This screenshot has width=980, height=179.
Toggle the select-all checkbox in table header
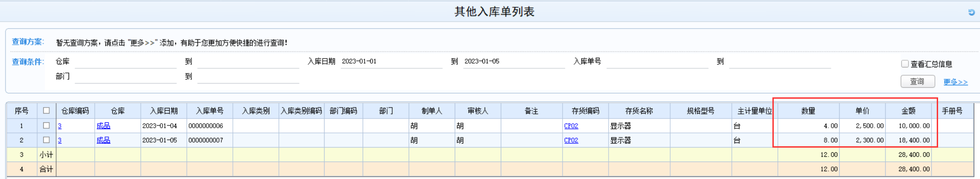(46, 111)
